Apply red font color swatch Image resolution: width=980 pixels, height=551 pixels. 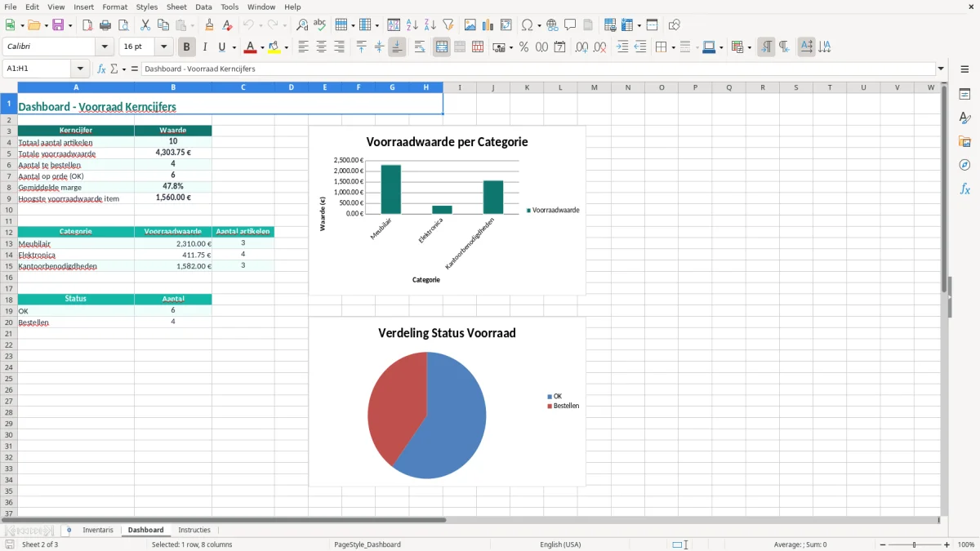click(251, 47)
